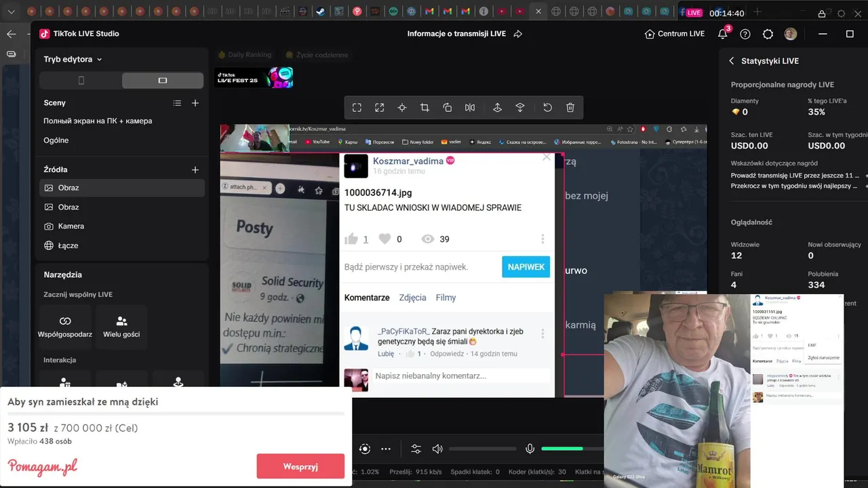Click the user profile avatar

[x=791, y=34]
